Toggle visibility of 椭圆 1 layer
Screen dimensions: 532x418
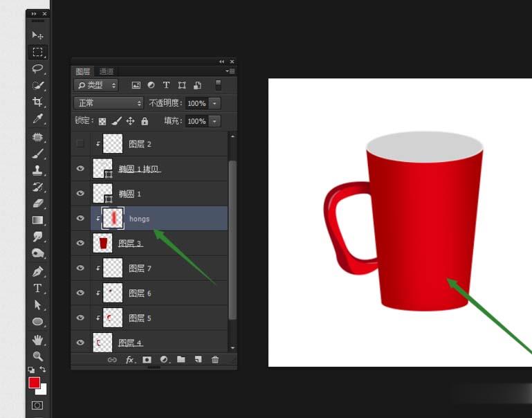click(x=80, y=194)
